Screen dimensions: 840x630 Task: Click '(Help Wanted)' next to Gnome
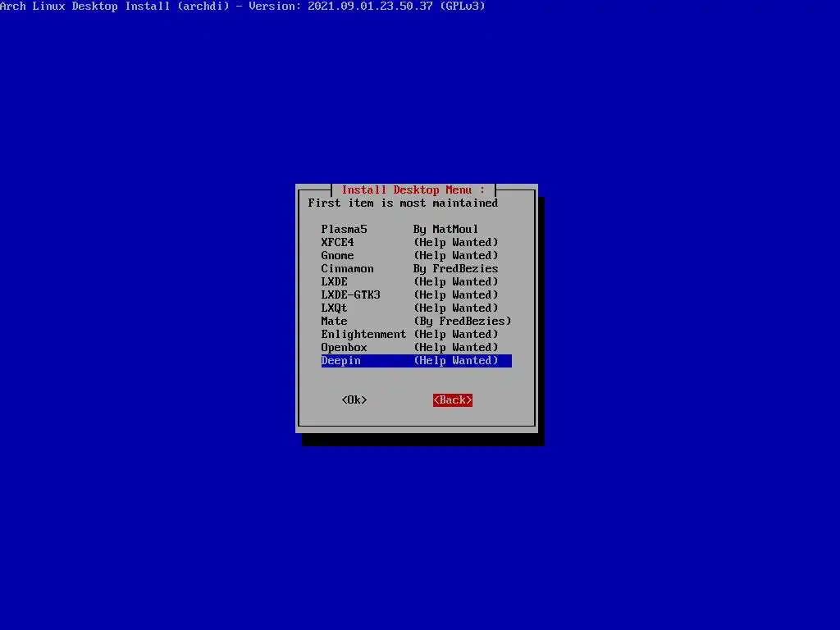coord(456,256)
